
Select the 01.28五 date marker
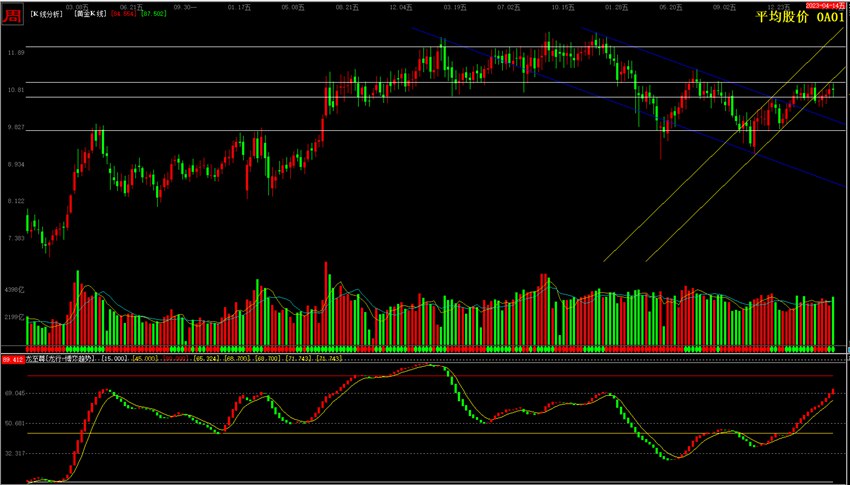(617, 7)
